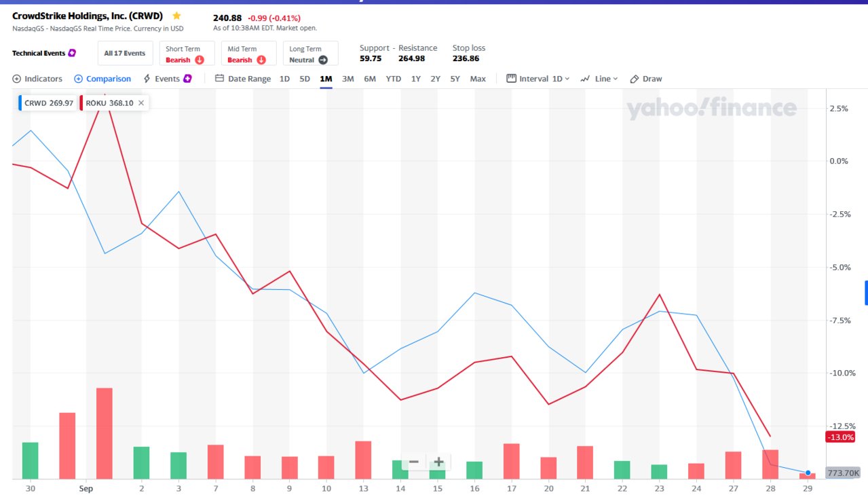Open Mid Term Bearish card
The height and width of the screenshot is (495, 868).
(249, 54)
